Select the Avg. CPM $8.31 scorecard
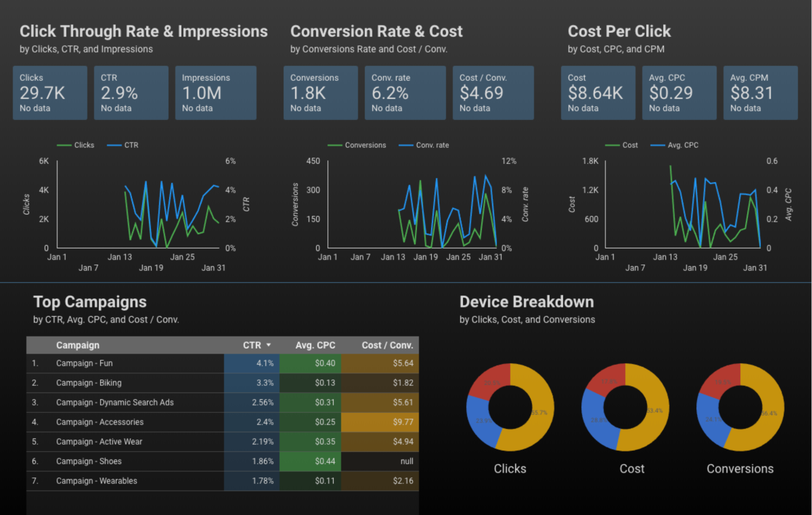Viewport: 812px width, 515px height. tap(760, 93)
